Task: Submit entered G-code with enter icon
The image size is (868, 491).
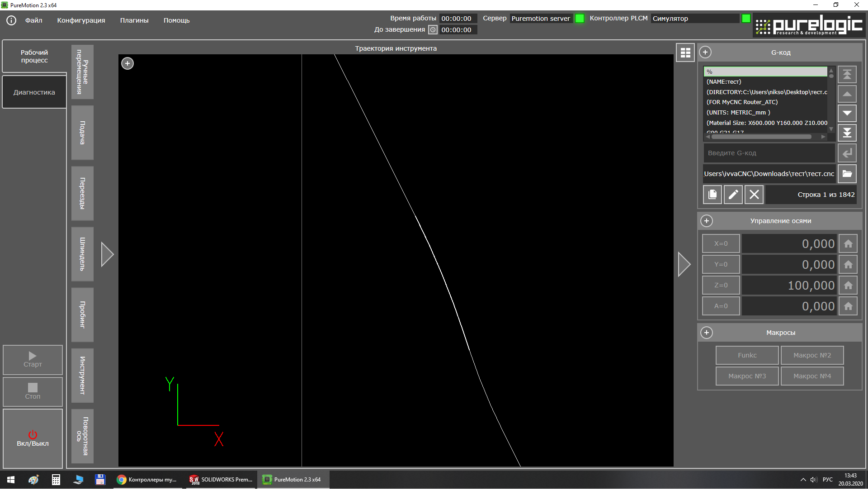Action: [847, 153]
